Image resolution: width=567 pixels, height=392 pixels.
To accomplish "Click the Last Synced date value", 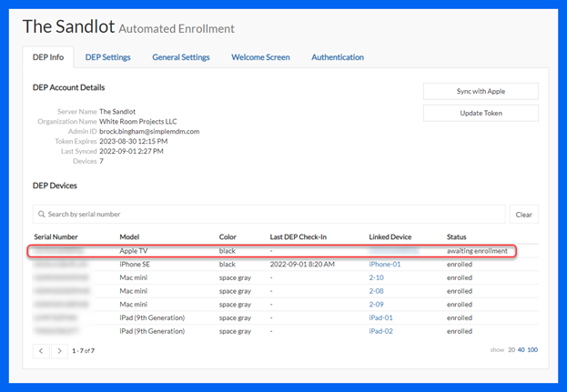I will pyautogui.click(x=131, y=151).
